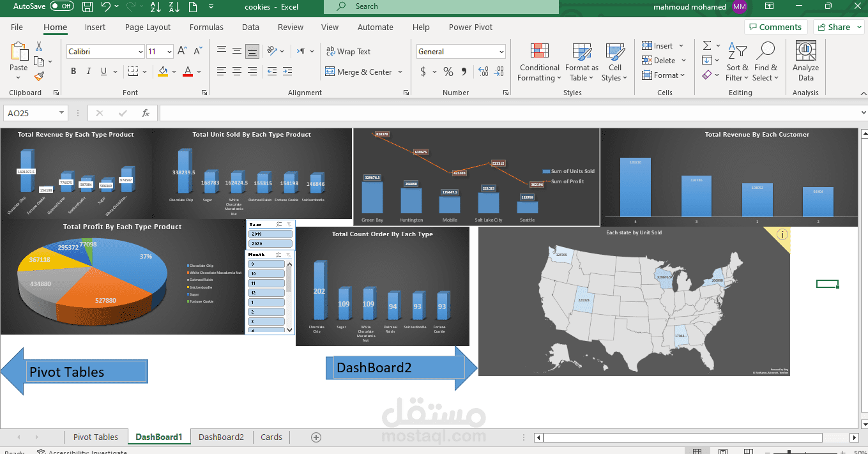Increase indent in Alignment group
This screenshot has height=454, width=868.
click(x=289, y=72)
